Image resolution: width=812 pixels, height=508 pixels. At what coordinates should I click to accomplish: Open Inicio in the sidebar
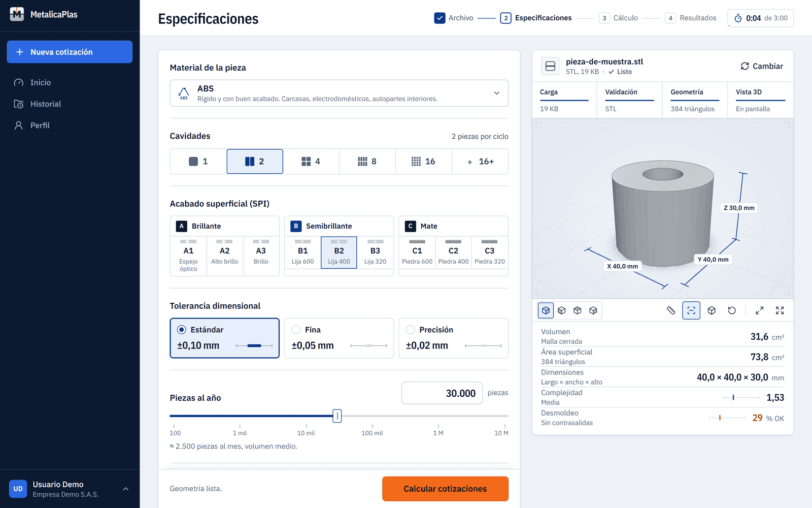tap(70, 82)
